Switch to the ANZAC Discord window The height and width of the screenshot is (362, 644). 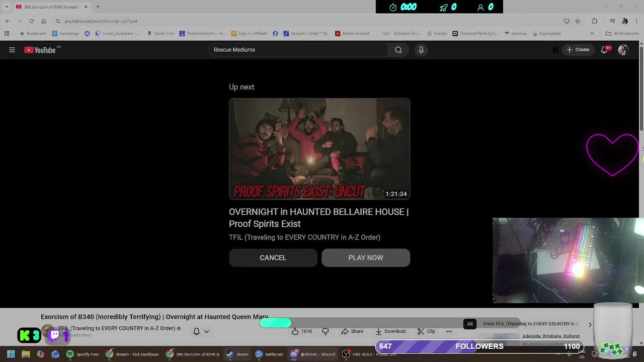click(312, 354)
